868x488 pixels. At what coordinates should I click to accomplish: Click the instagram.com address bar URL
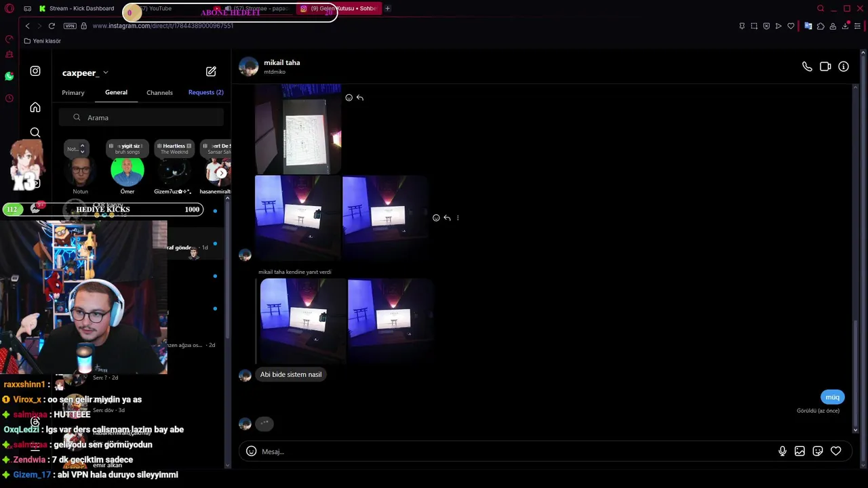(163, 26)
